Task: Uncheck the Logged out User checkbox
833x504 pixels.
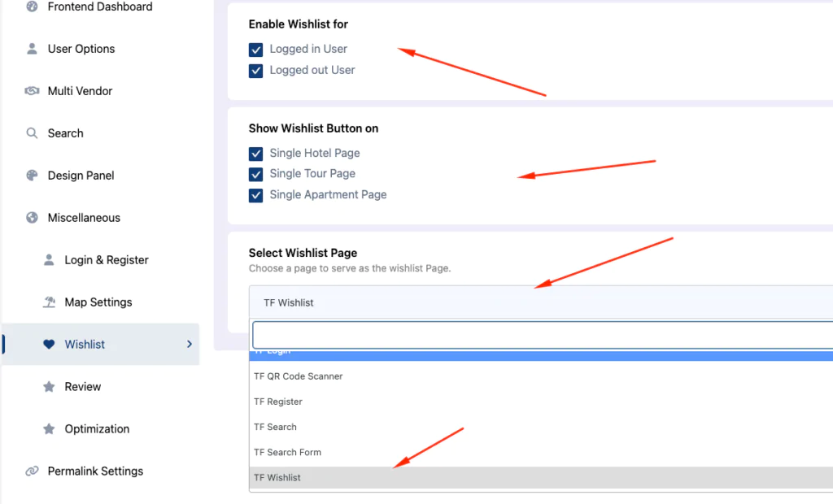Action: (255, 71)
